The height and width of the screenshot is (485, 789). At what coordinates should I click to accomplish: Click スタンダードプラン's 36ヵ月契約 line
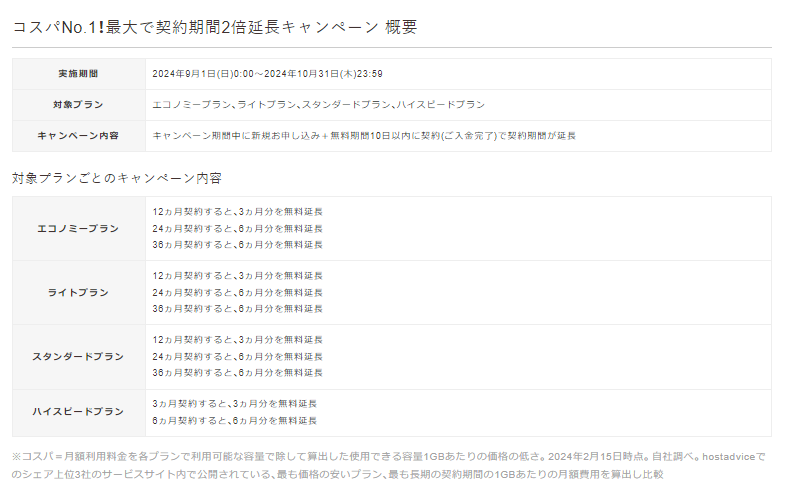237,372
